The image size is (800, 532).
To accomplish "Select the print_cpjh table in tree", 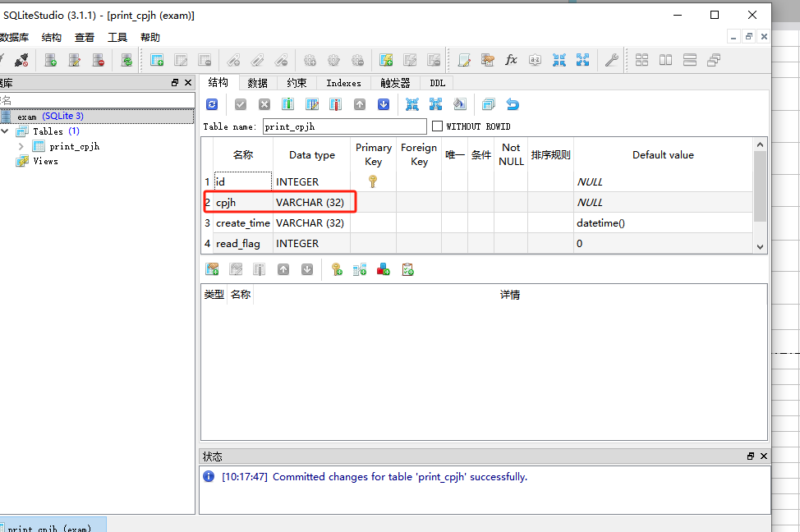I will coord(74,146).
